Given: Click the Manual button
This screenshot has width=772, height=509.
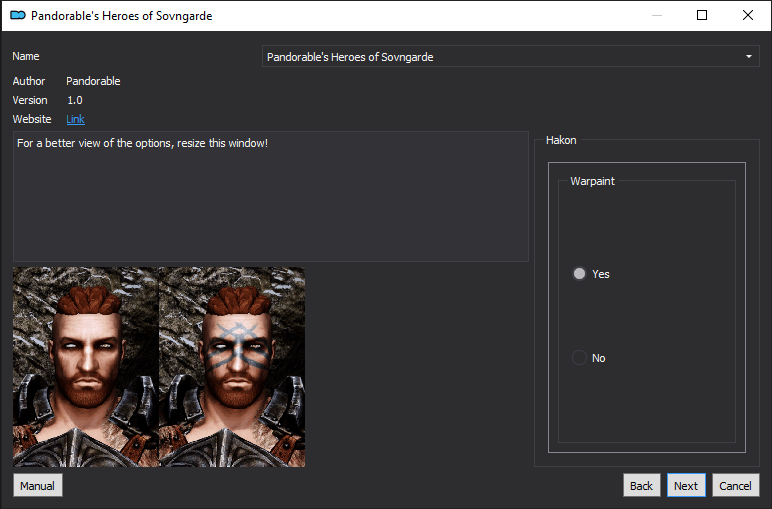Looking at the screenshot, I should pos(37,486).
